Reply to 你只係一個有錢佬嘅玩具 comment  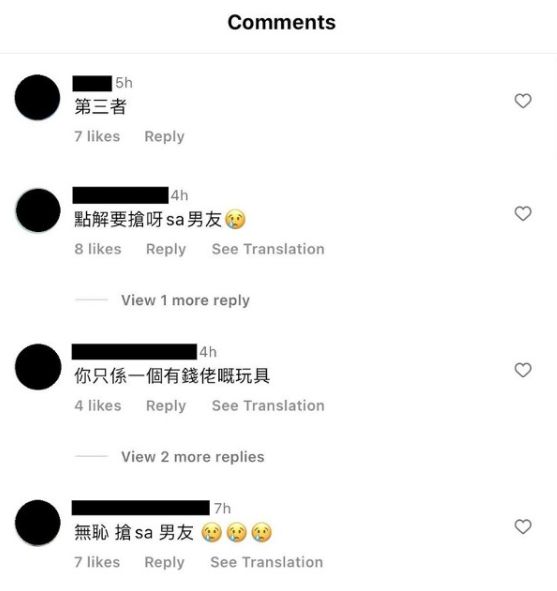[x=166, y=406]
